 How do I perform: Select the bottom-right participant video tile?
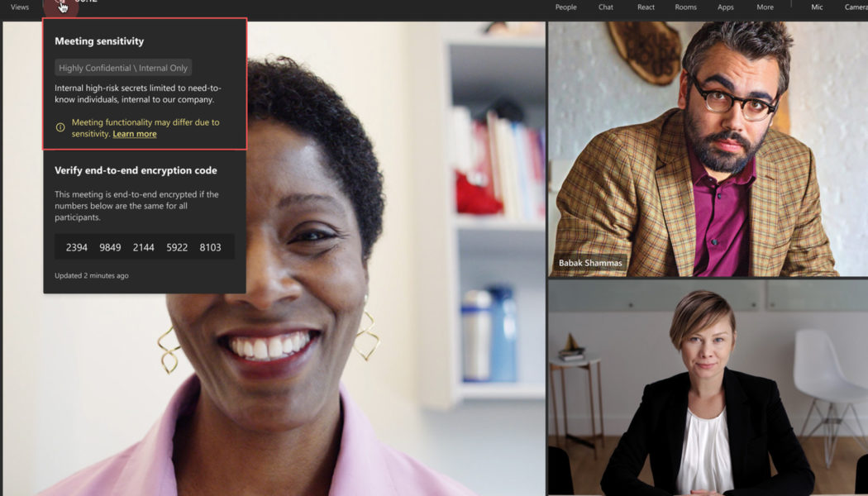707,389
